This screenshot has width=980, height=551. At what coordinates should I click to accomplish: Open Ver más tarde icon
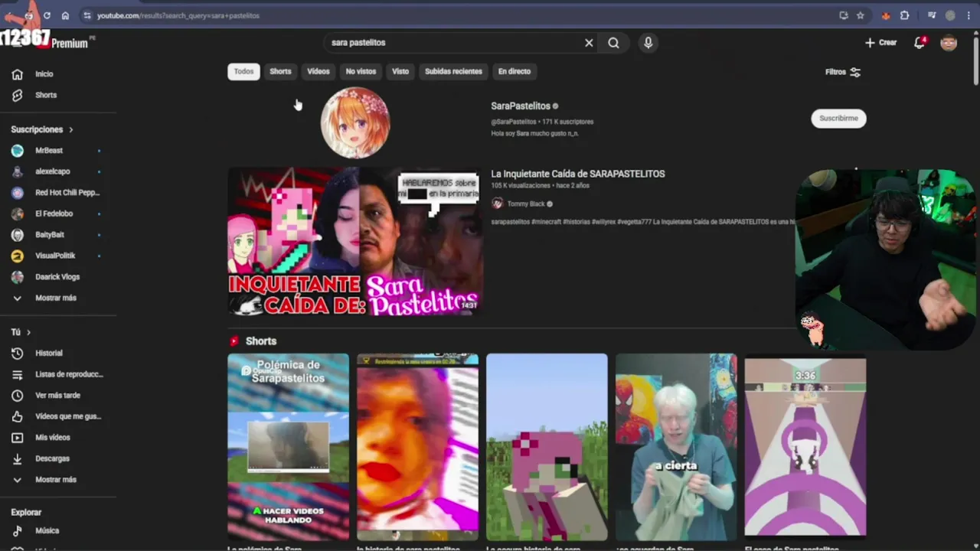point(17,396)
